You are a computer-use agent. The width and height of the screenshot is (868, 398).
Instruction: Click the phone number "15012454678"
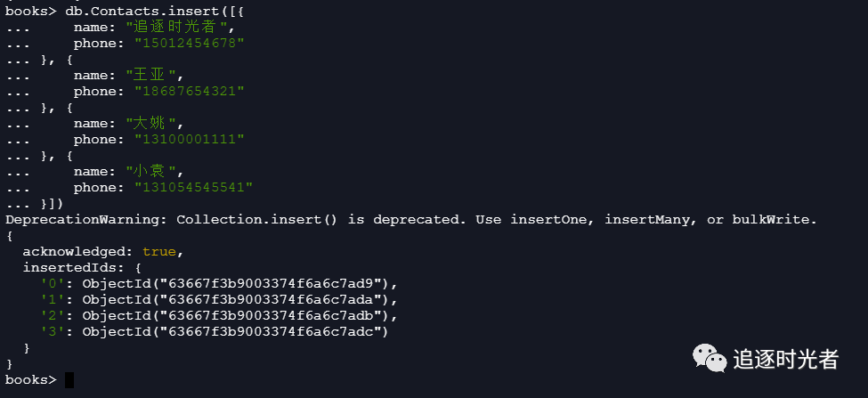point(189,43)
